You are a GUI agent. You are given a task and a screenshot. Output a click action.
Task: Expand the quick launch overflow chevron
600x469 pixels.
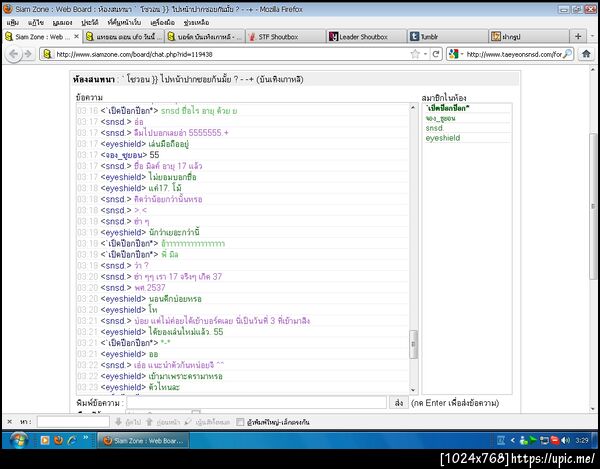(x=86, y=438)
